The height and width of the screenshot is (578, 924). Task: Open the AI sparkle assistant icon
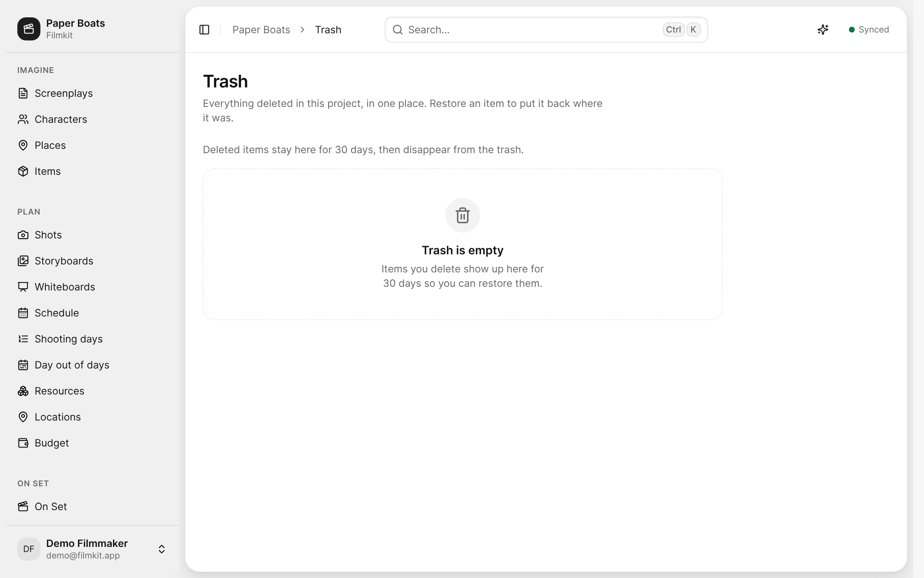pos(823,29)
